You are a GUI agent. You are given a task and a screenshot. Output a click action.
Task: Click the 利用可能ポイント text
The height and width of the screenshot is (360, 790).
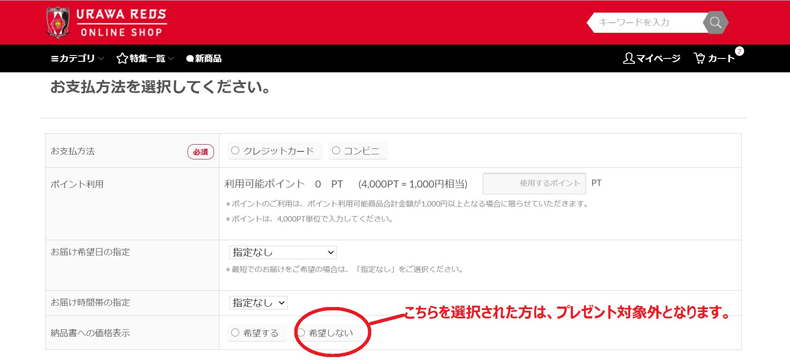265,184
